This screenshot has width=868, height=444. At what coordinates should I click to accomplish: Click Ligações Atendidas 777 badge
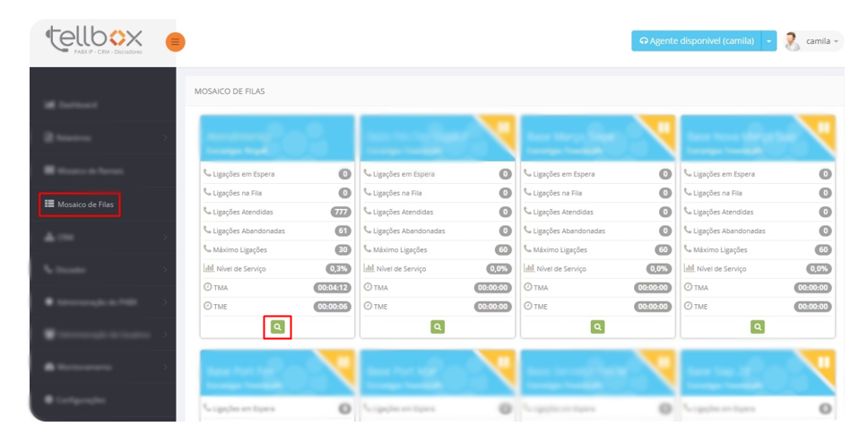click(x=341, y=212)
